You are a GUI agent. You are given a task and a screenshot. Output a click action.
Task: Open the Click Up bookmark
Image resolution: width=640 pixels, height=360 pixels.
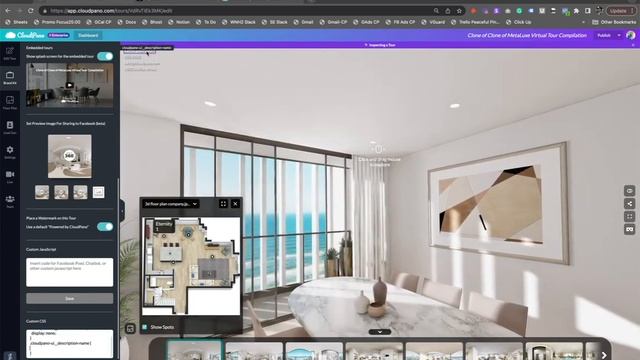pos(519,22)
